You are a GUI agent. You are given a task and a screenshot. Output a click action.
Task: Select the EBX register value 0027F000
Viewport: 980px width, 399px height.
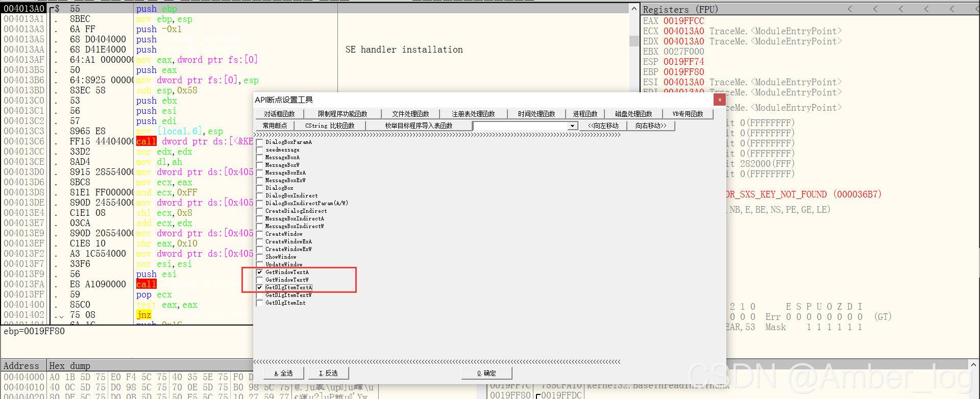point(683,52)
